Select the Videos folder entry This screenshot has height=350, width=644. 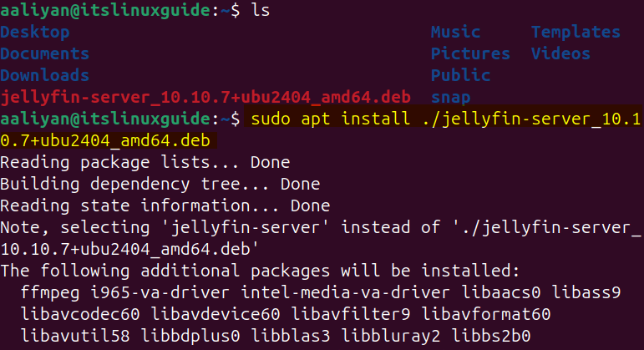click(x=560, y=54)
